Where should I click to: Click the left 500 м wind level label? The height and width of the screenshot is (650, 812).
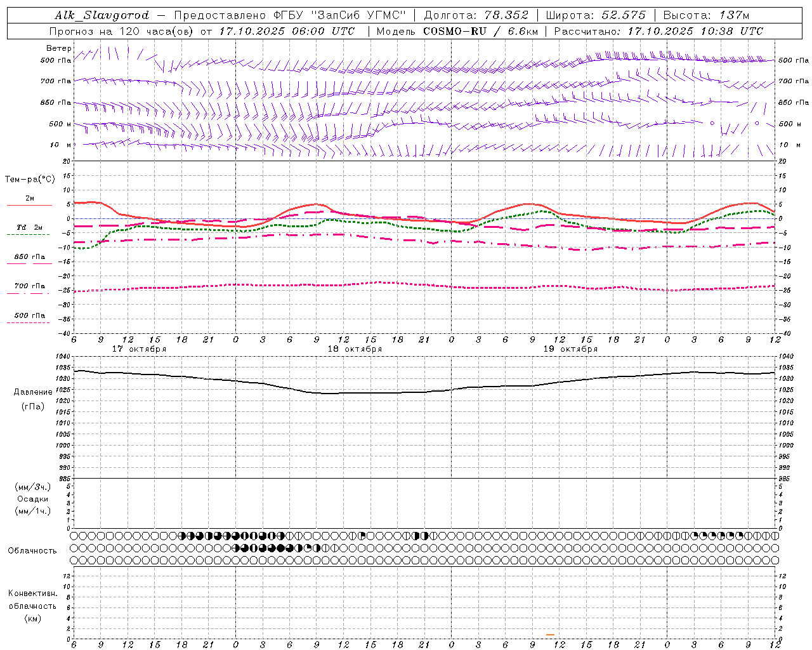[x=60, y=124]
